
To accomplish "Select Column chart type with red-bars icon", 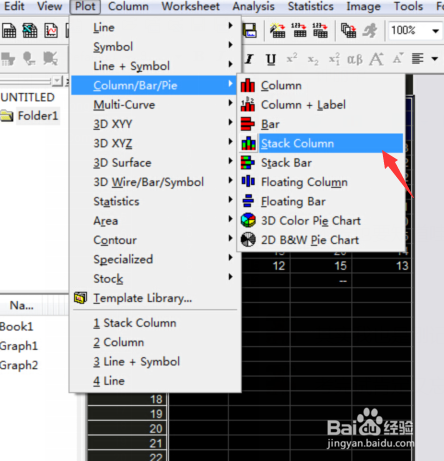I will point(321,85).
